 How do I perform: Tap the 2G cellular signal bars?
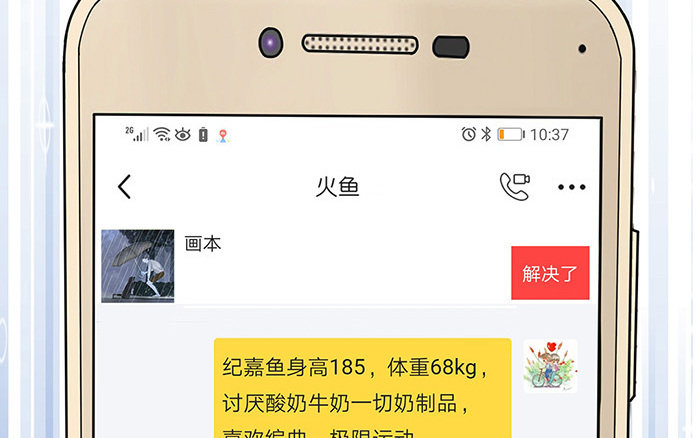tap(137, 133)
